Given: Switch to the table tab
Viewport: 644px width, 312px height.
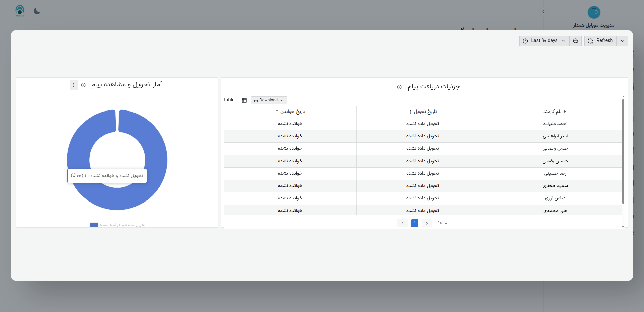Looking at the screenshot, I should point(229,100).
